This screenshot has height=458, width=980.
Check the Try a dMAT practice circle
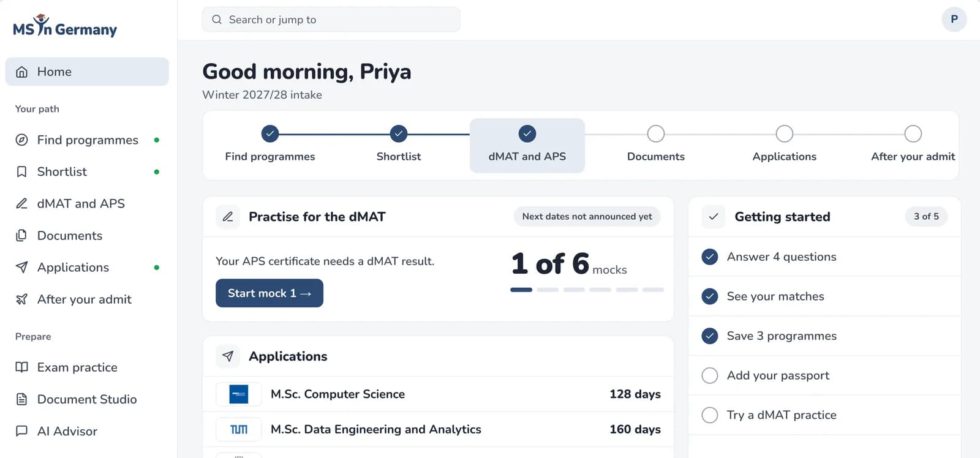tap(710, 415)
